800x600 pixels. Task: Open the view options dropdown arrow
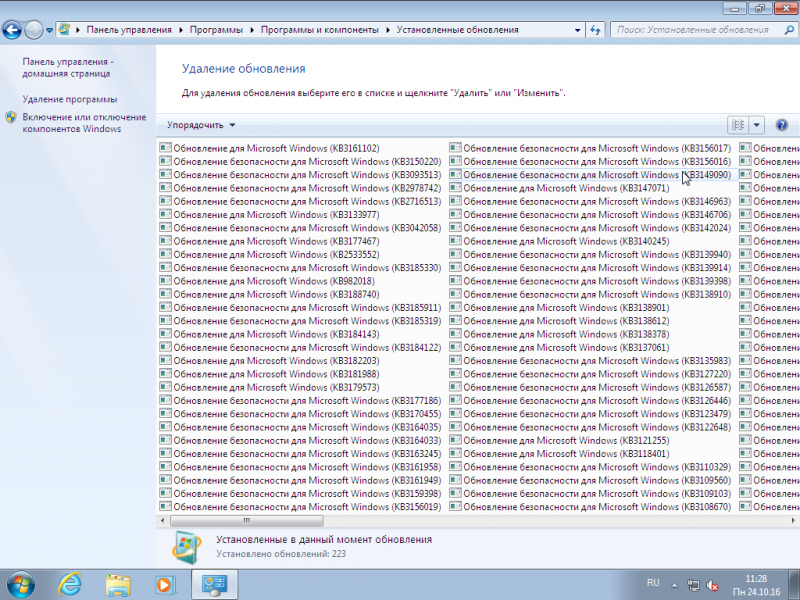pos(756,125)
